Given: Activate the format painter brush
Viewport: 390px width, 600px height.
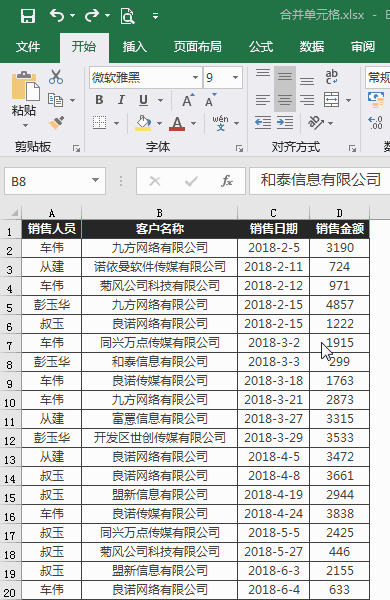Looking at the screenshot, I should click(x=56, y=123).
